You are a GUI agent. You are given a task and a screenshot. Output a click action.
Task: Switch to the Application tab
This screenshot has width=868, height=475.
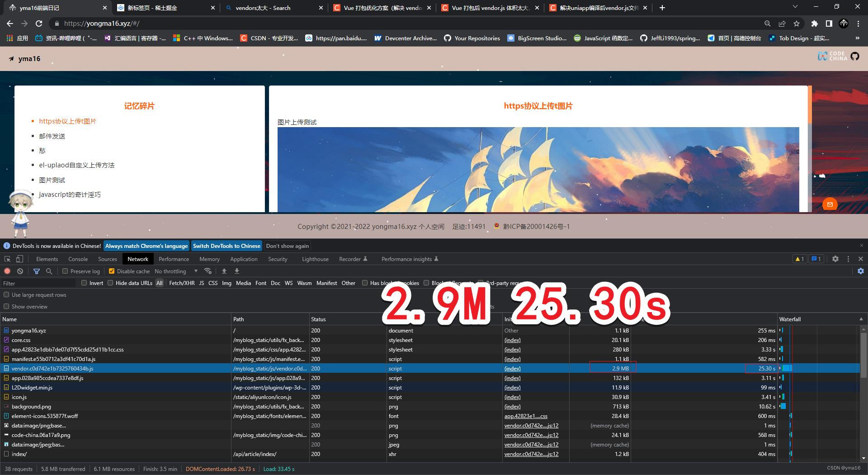coord(244,259)
